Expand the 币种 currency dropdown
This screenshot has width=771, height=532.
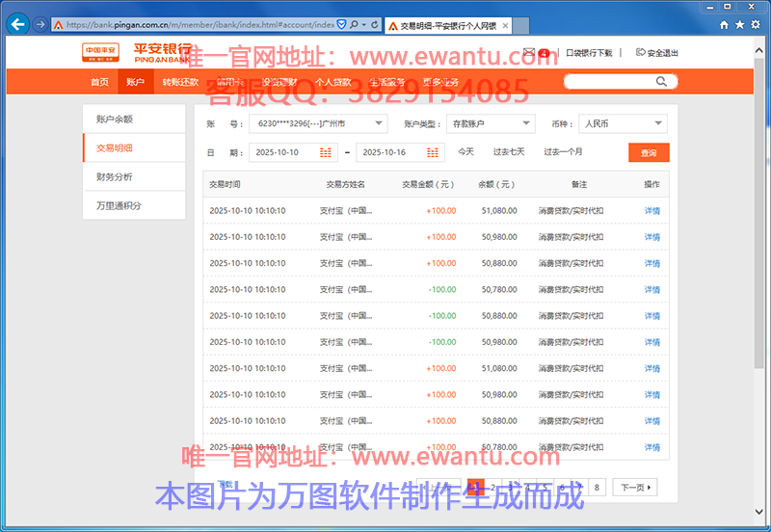point(623,123)
